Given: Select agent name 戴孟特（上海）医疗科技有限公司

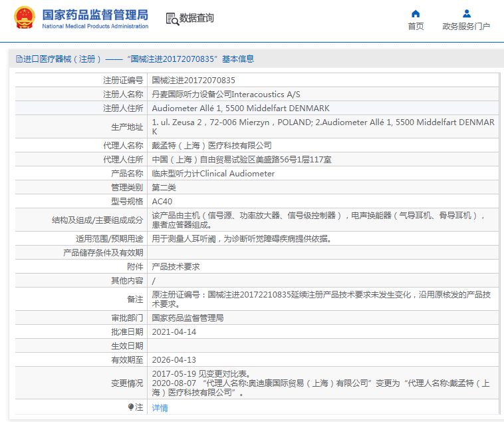Looking at the screenshot, I should [x=212, y=146].
